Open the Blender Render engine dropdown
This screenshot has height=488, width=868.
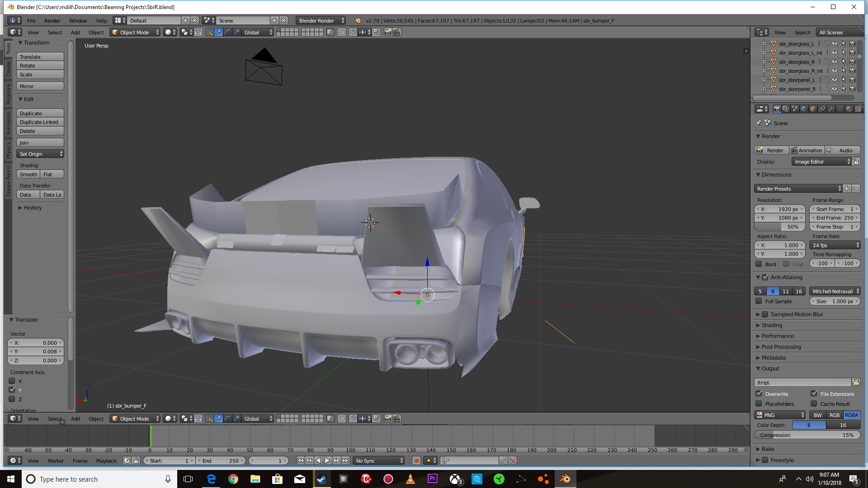click(321, 21)
